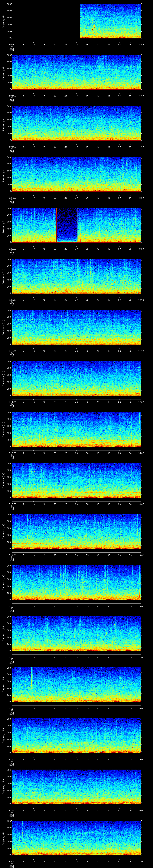Click inside the 8:14 spectrogram plot
The image size is (153, 868).
[77, 531]
